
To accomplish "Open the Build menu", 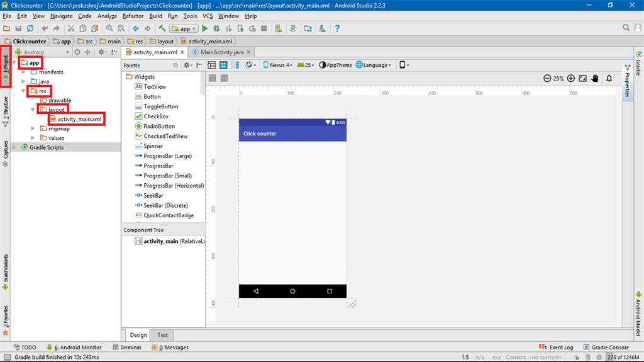I will tap(155, 16).
